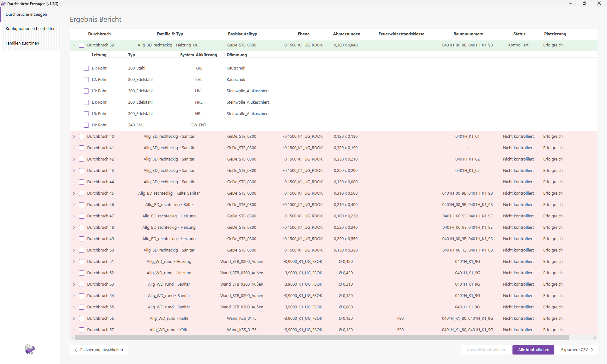Click the Durchbrüche Erzeugen title bar icon
This screenshot has height=364, width=607.
pos(3,3)
